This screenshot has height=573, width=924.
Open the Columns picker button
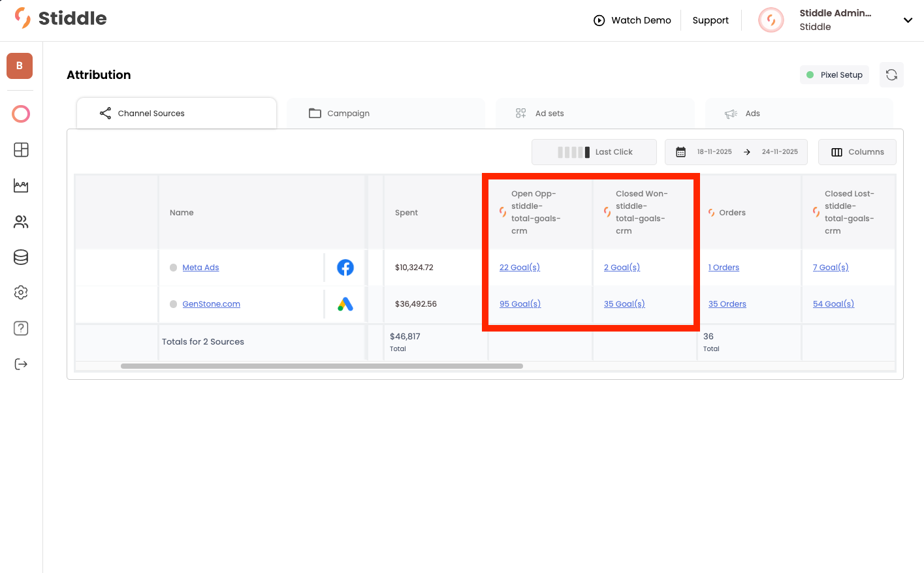tap(857, 152)
